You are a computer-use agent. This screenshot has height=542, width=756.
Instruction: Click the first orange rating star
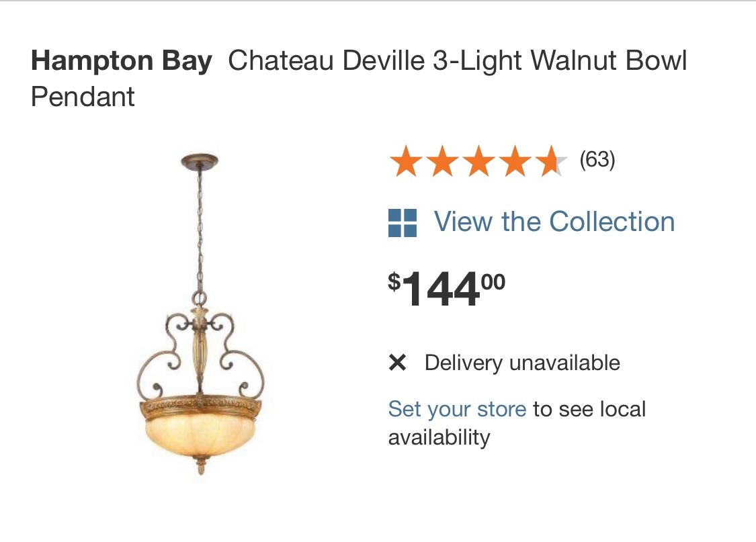(x=406, y=162)
